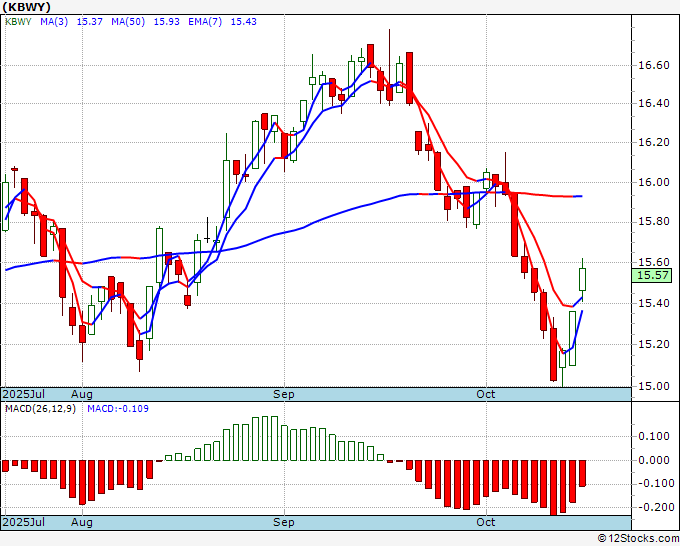Click the 15.00 price axis label

654,386
